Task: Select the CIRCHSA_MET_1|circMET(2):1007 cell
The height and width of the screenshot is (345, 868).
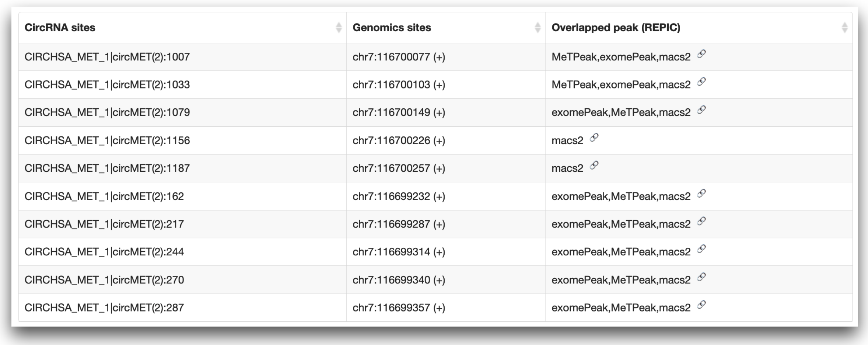Action: [107, 57]
